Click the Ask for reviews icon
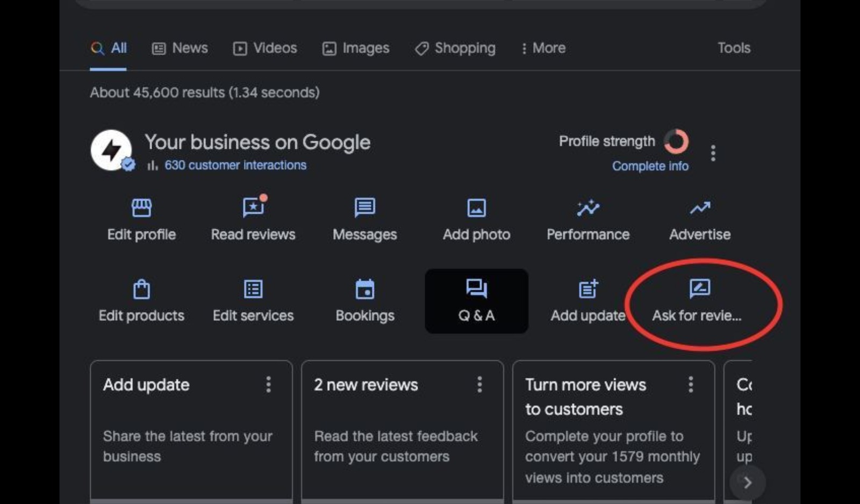This screenshot has width=860, height=504. [700, 289]
